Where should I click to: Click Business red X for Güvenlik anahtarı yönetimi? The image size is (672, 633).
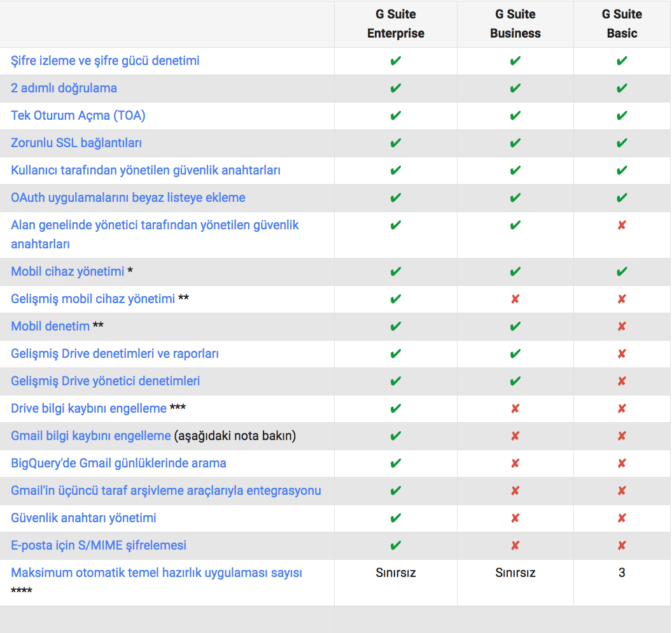click(515, 518)
